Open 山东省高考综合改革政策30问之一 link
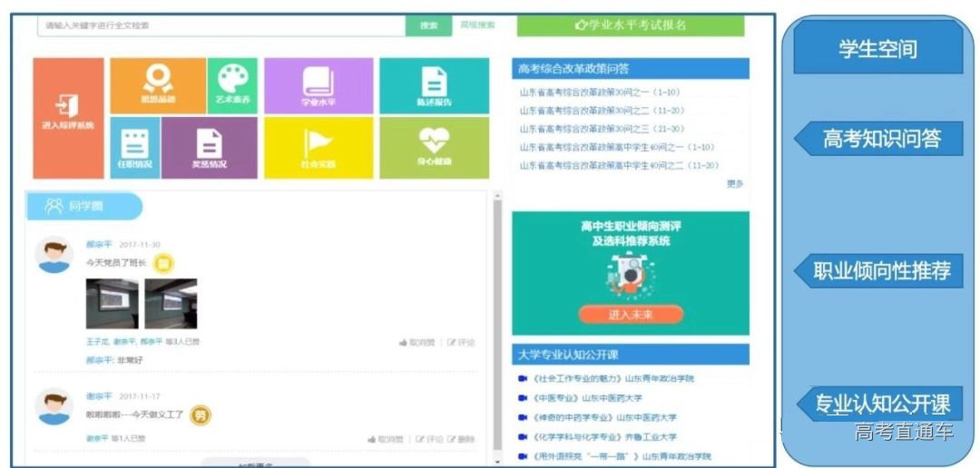 600,93
